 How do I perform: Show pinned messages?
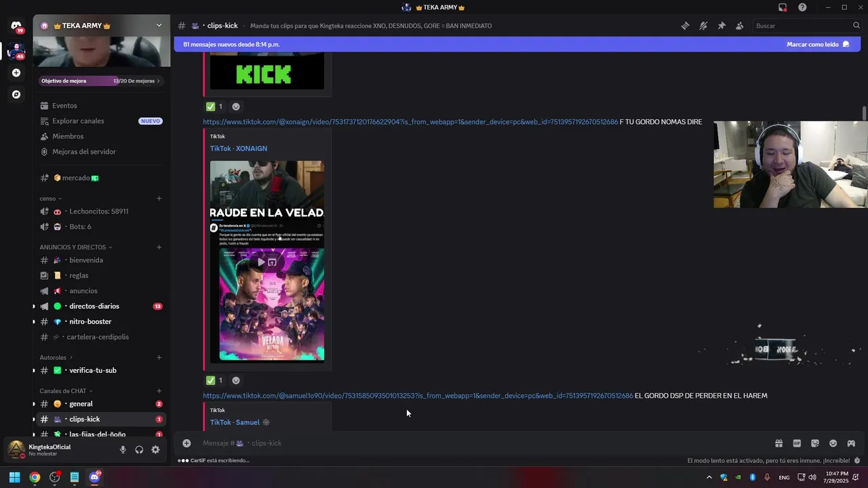[722, 26]
